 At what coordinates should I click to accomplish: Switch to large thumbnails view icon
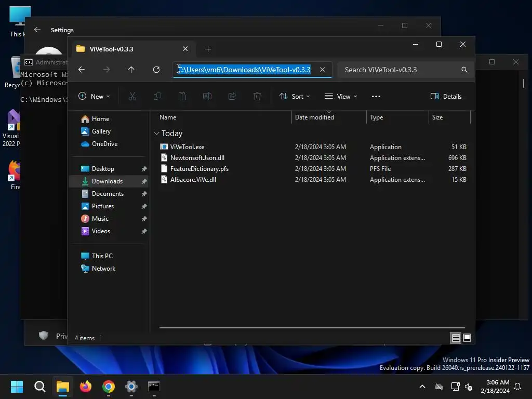point(467,338)
